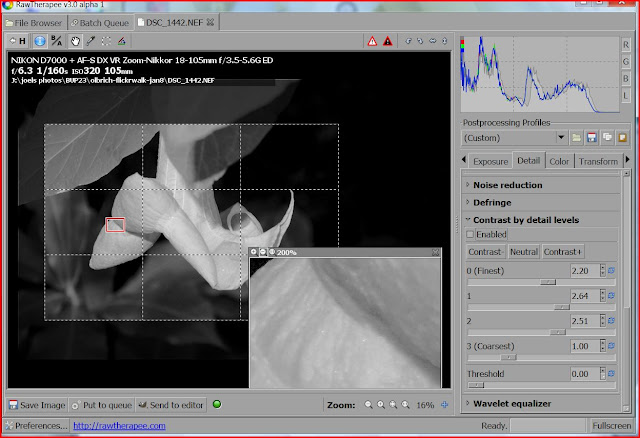Adjust the level 1 slider
The width and height of the screenshot is (640, 438).
point(562,307)
